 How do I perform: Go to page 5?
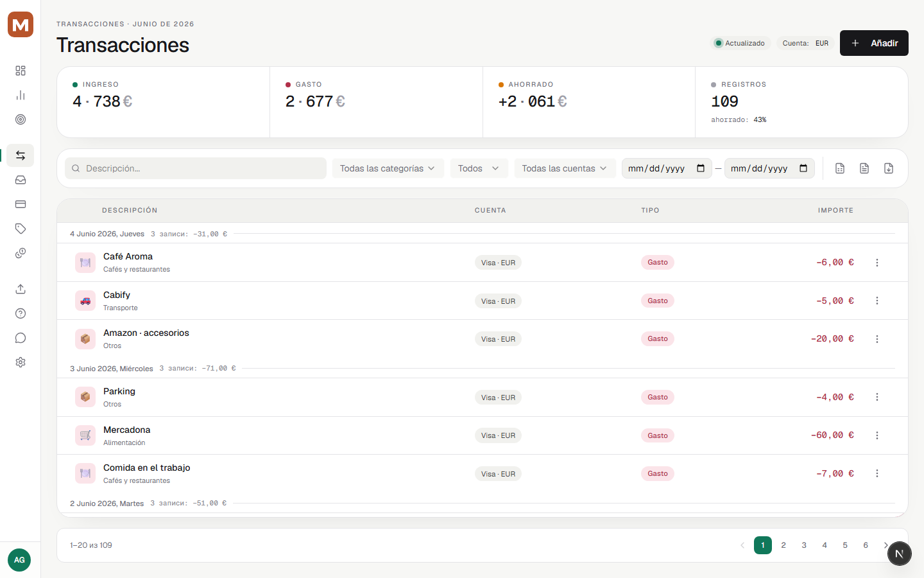(x=845, y=545)
